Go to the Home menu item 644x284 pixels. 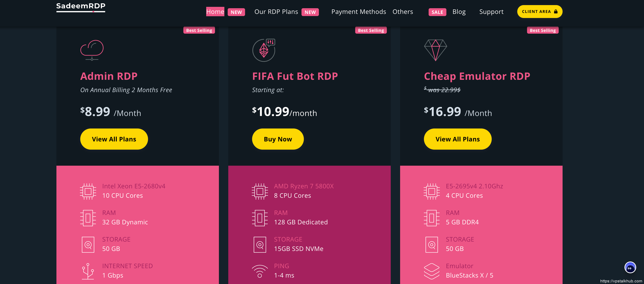(215, 12)
